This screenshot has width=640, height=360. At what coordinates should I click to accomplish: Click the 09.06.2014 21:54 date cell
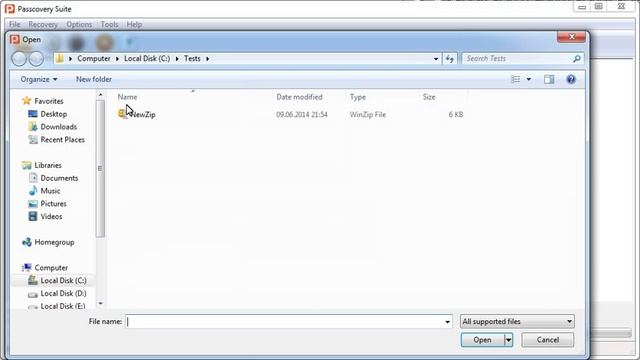point(302,115)
